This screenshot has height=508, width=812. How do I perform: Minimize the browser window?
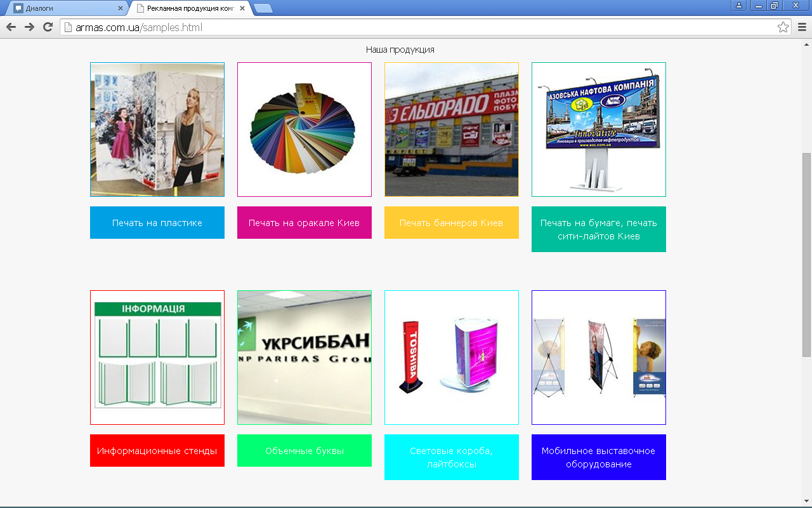pyautogui.click(x=758, y=5)
